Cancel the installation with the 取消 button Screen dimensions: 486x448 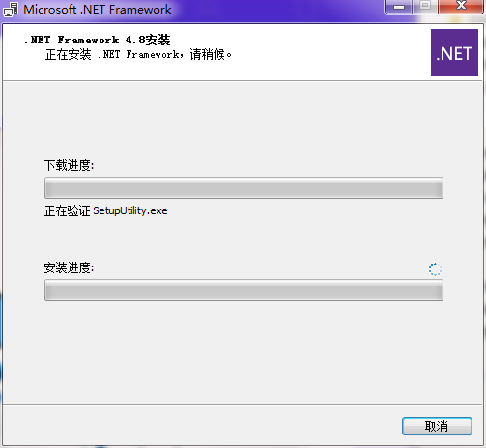point(437,426)
